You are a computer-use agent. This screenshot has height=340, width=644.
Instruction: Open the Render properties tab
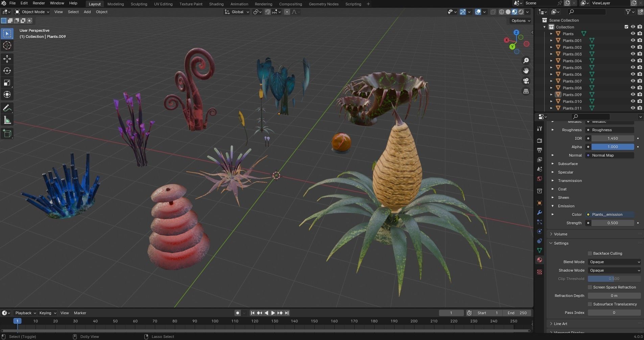(540, 140)
